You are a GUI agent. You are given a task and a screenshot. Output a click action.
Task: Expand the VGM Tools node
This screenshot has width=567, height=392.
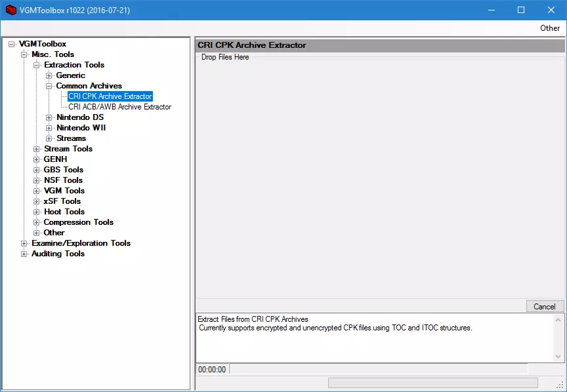tap(37, 191)
